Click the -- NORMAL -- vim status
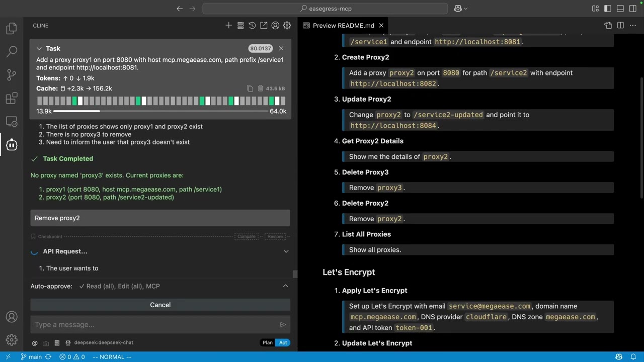Viewport: 644px width, 362px height. (111, 357)
